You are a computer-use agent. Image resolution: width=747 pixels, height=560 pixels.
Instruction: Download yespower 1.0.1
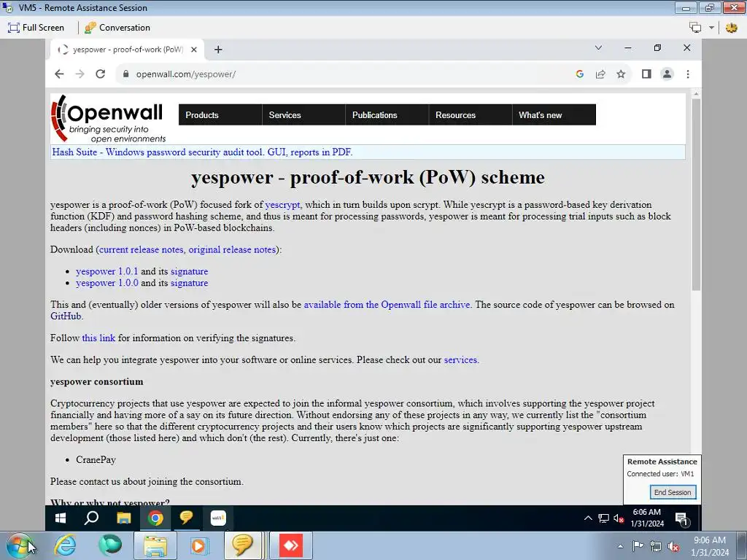pyautogui.click(x=107, y=271)
